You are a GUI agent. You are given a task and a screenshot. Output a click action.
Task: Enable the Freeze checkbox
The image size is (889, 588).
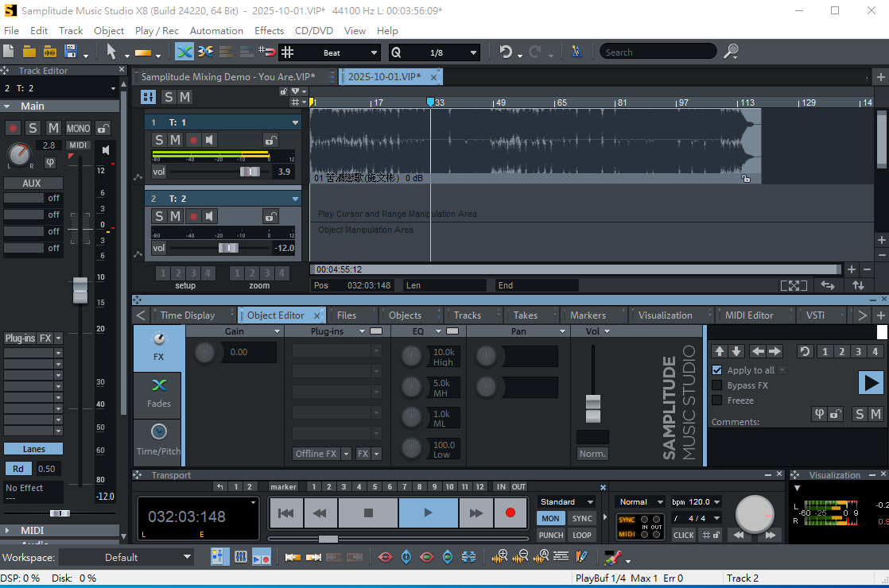pos(717,400)
